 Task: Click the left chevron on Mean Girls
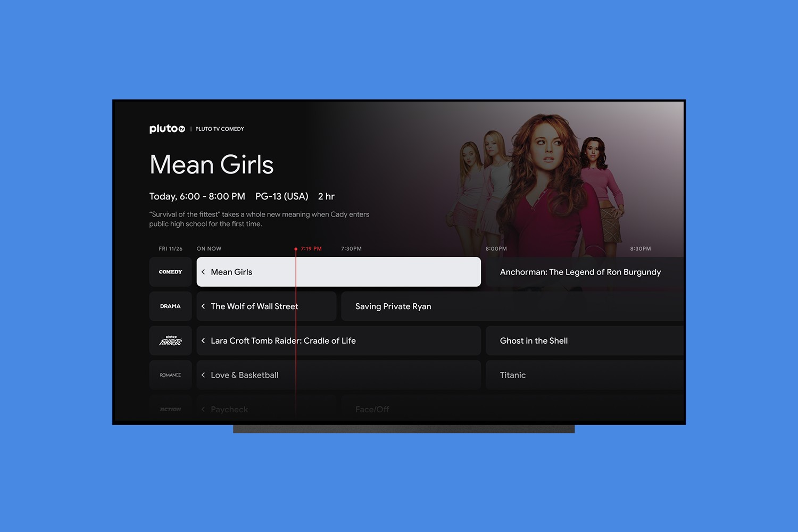coord(203,272)
